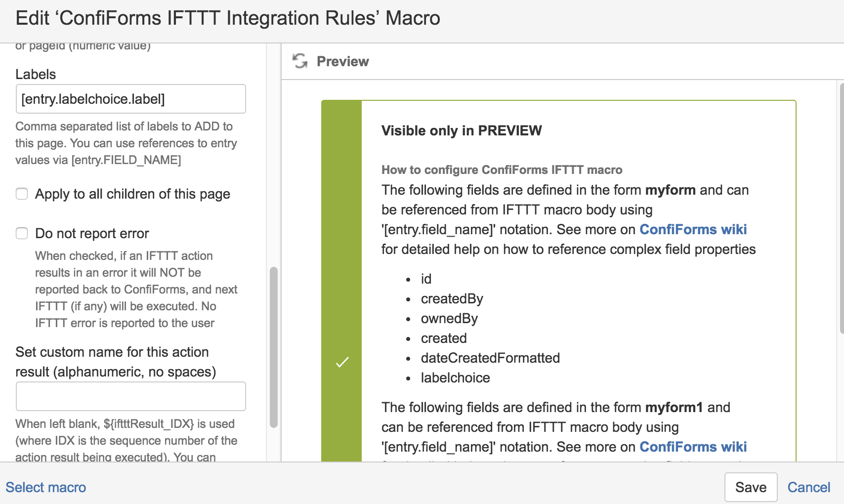Viewport: 844px width, 504px height.
Task: Enable Apply to all children of this page
Action: (22, 194)
